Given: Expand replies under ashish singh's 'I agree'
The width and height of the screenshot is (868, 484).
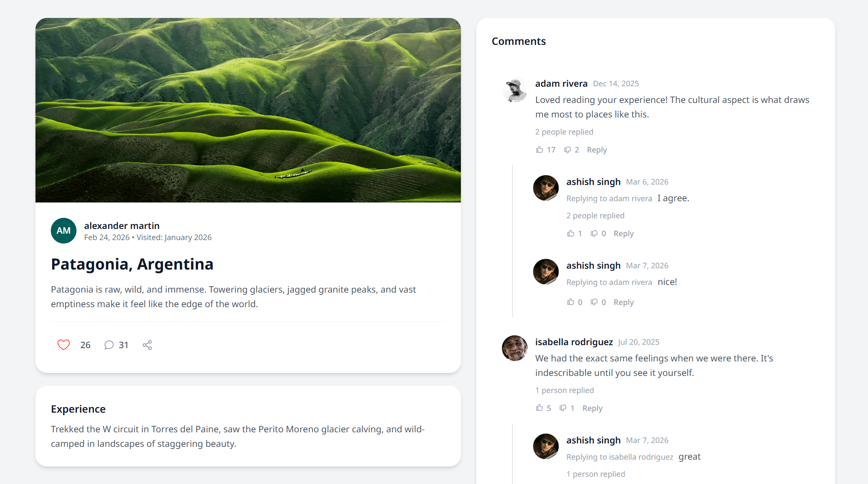Looking at the screenshot, I should pos(595,215).
